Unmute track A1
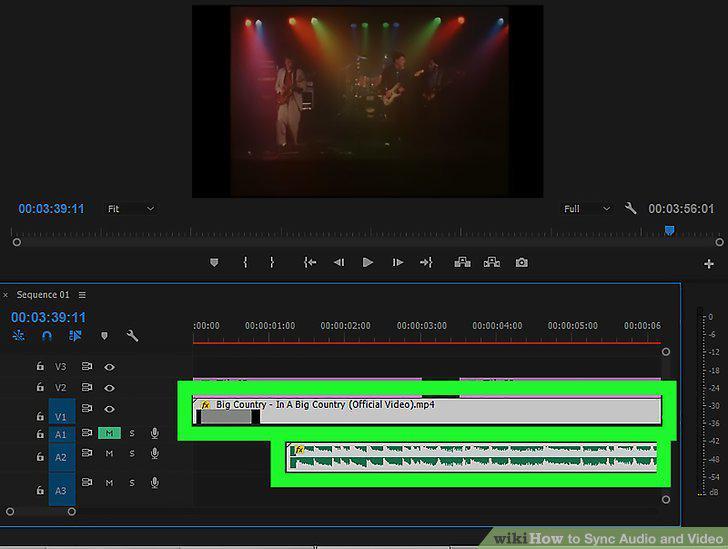The image size is (728, 549). [109, 433]
